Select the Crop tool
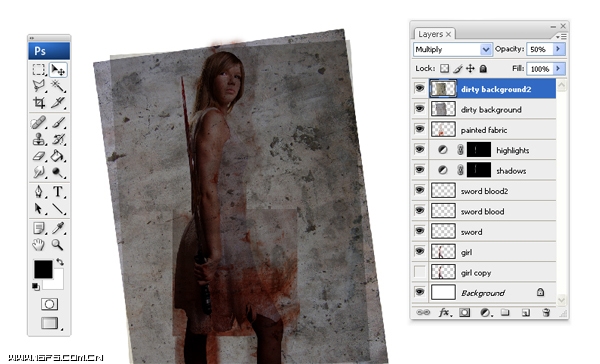The height and width of the screenshot is (364, 600). coord(39,102)
